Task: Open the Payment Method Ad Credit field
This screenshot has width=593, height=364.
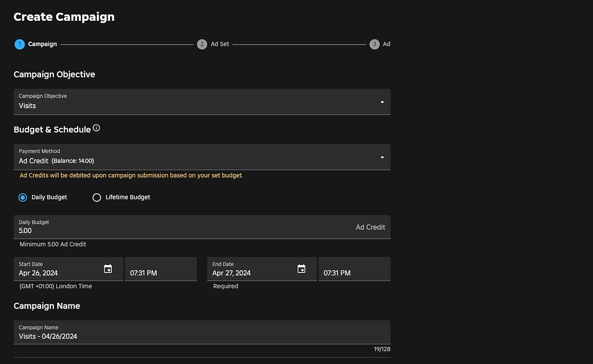Action: point(202,157)
